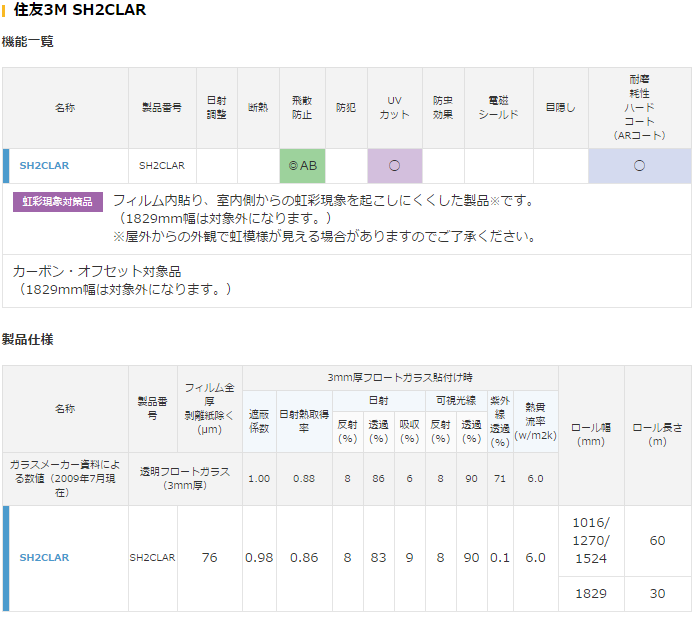The width and height of the screenshot is (699, 617).
Task: Click the 71 UV transmission value
Action: pos(500,478)
